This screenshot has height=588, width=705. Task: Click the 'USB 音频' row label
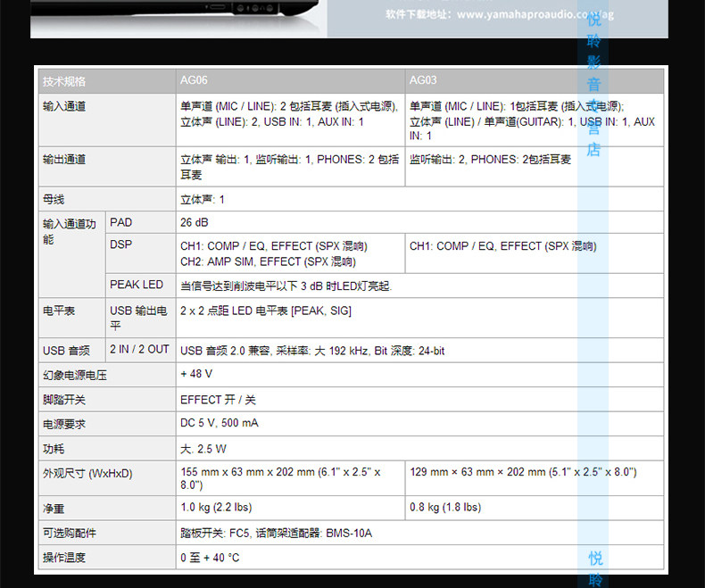point(66,351)
